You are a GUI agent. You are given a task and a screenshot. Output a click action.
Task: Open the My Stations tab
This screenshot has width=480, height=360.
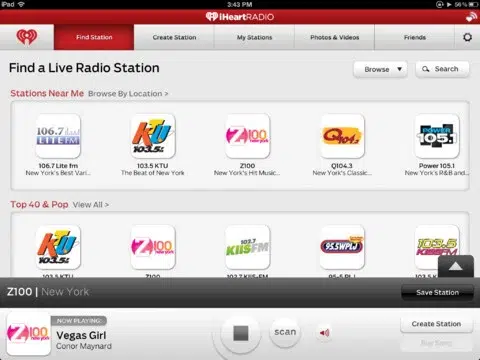pos(254,37)
